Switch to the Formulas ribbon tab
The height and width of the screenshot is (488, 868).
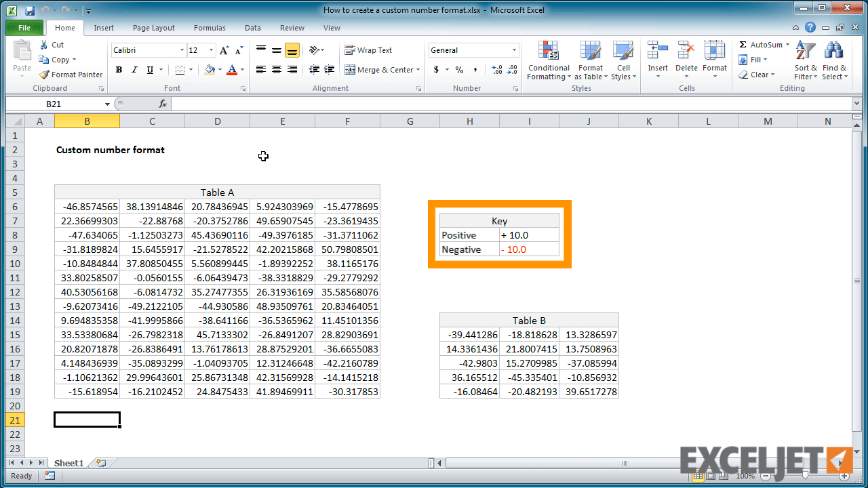[210, 28]
